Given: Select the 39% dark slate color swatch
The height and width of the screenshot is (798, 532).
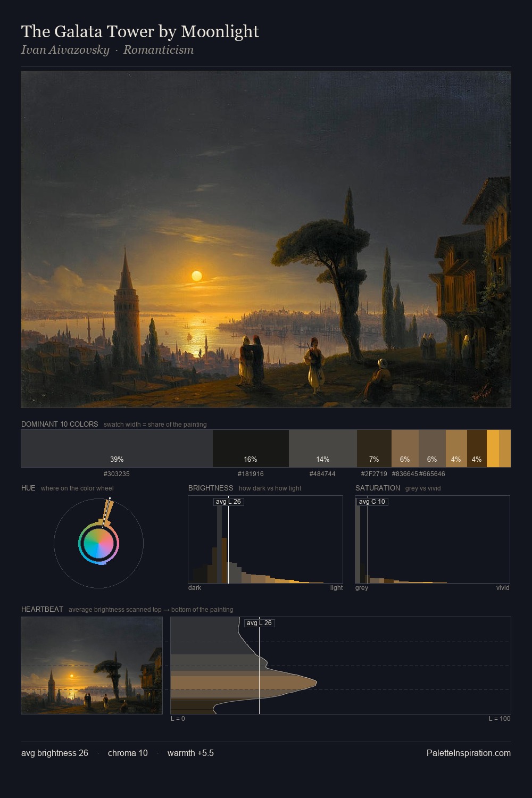Looking at the screenshot, I should [117, 448].
